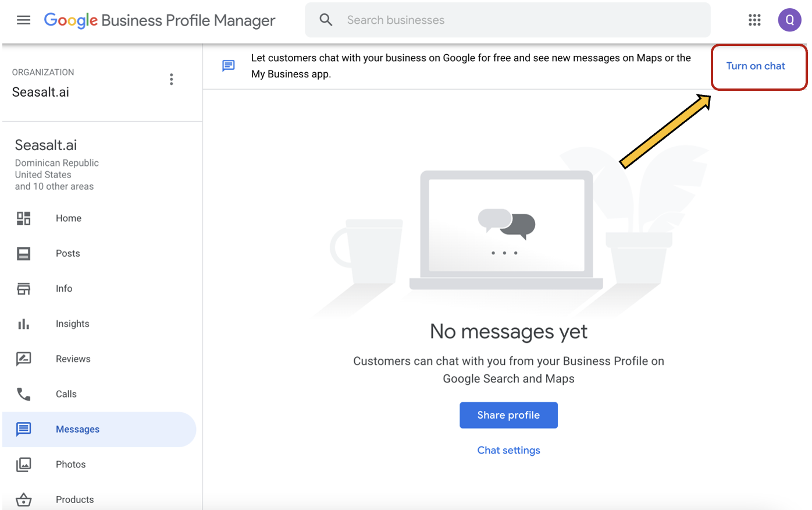Click the account avatar in the top right
Image resolution: width=812 pixels, height=510 pixels.
coord(790,19)
